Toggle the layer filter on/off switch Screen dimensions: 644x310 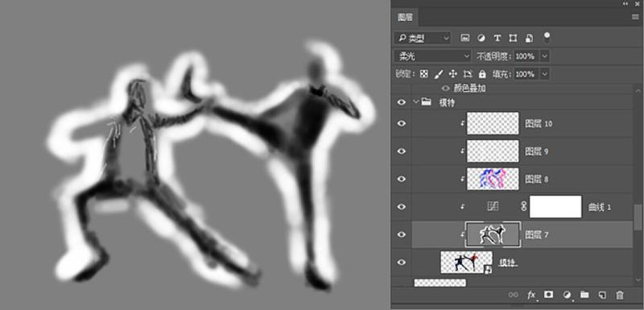pos(547,37)
